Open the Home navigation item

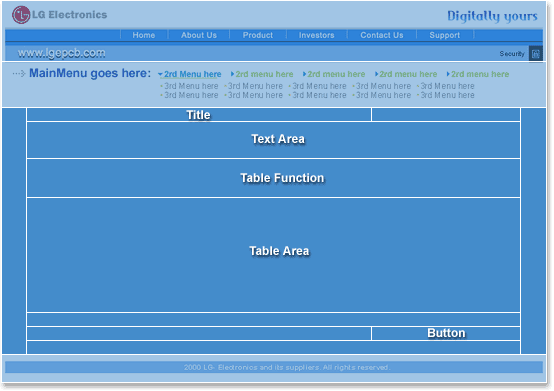144,35
